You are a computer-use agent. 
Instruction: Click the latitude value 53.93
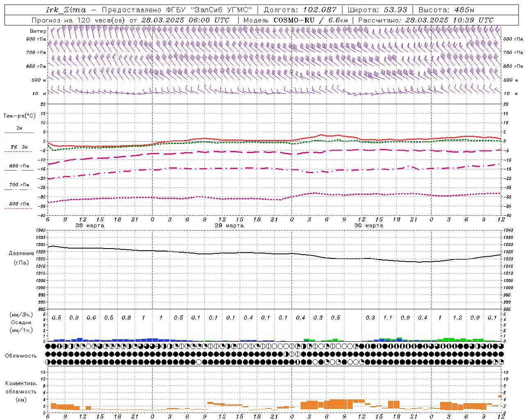pos(395,9)
